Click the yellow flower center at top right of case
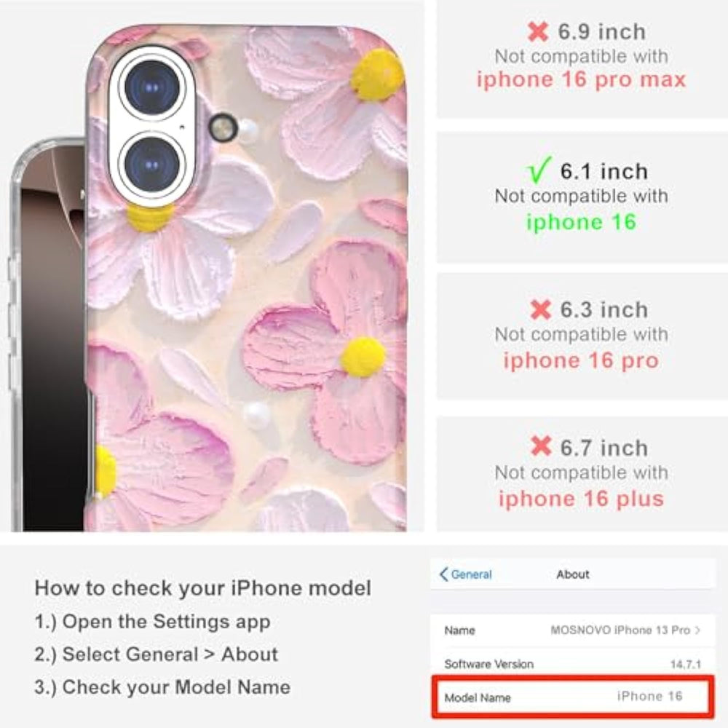The height and width of the screenshot is (728, 728). click(376, 75)
